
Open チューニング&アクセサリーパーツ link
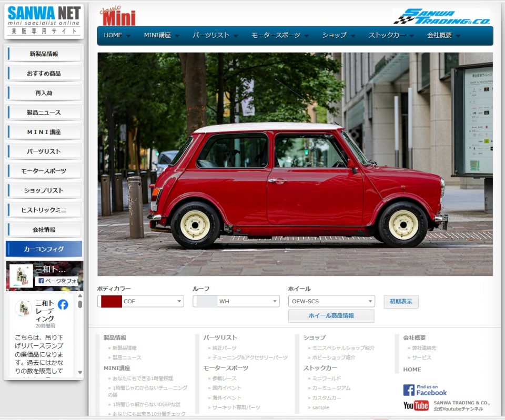click(x=249, y=357)
